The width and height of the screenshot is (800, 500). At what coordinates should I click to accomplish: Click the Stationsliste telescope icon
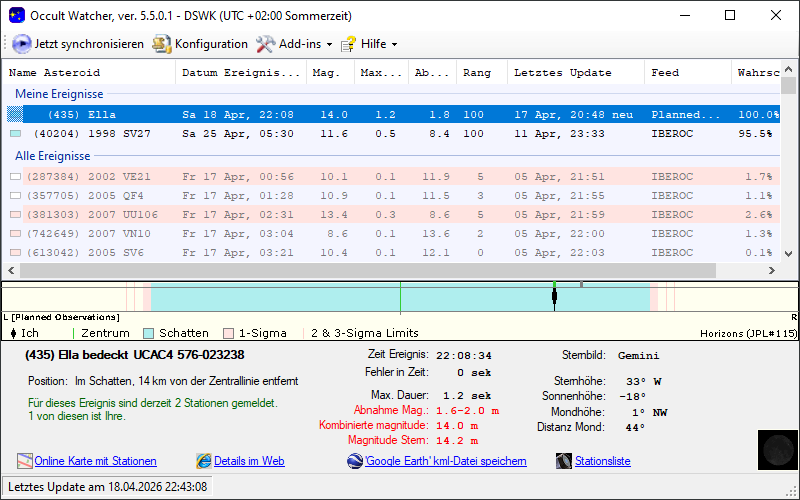564,461
